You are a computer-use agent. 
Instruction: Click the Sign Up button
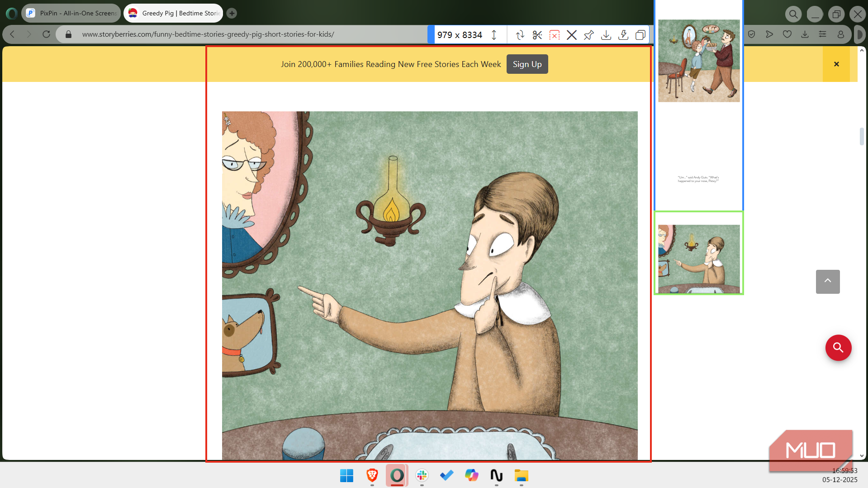[x=527, y=64]
